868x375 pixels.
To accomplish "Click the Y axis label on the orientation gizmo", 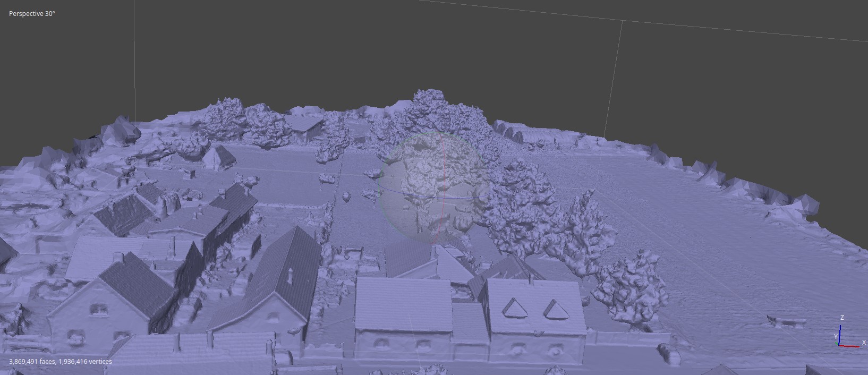I will pyautogui.click(x=836, y=337).
